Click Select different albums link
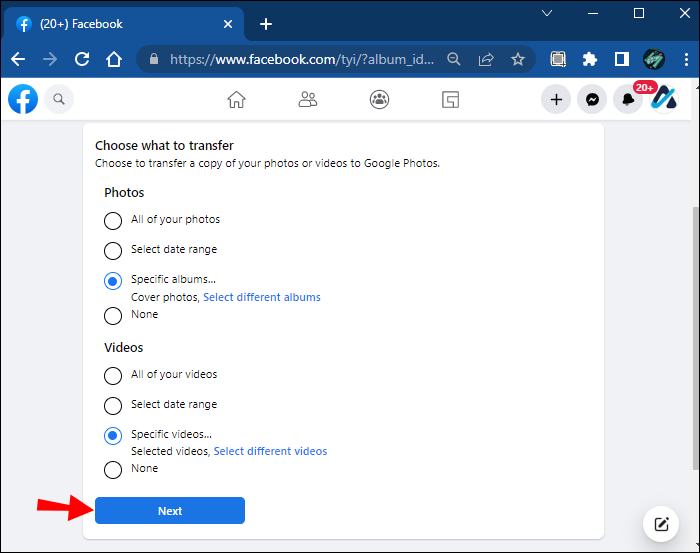 click(x=262, y=297)
